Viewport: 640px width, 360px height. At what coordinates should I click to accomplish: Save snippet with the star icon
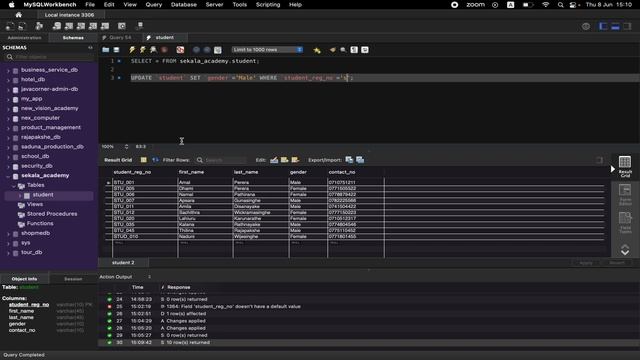(x=317, y=50)
